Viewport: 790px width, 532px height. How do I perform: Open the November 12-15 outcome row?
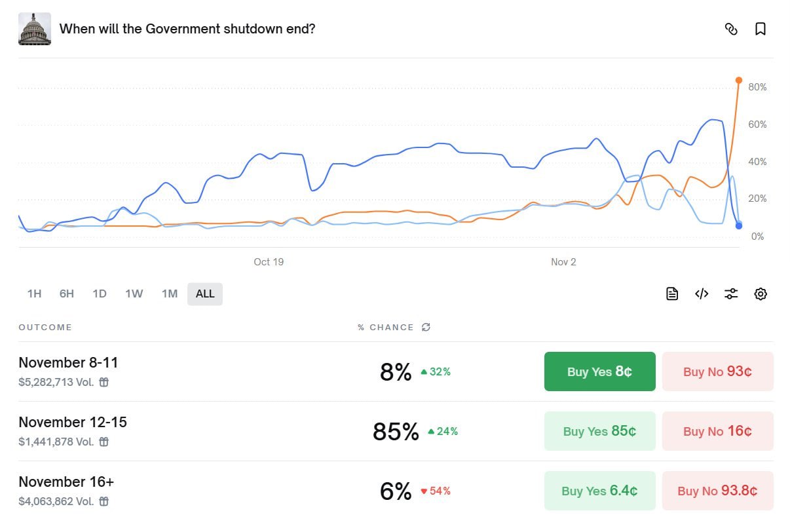73,423
